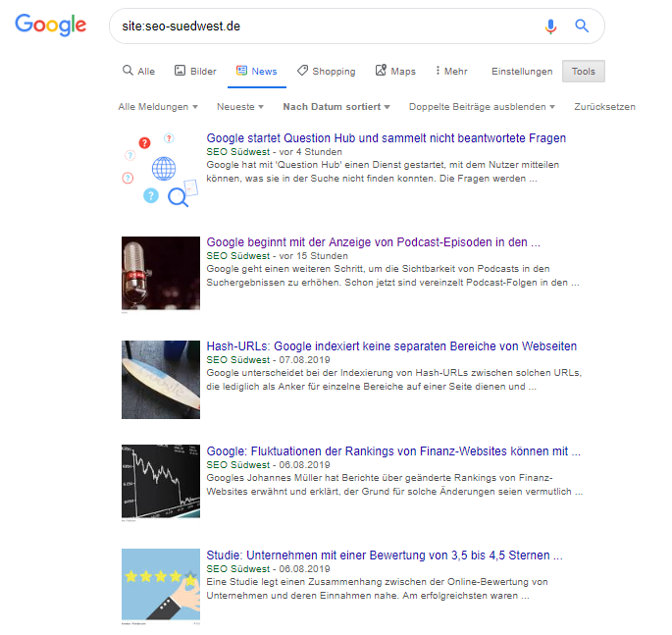
Task: Open article about Google Question Hub
Action: pos(387,138)
